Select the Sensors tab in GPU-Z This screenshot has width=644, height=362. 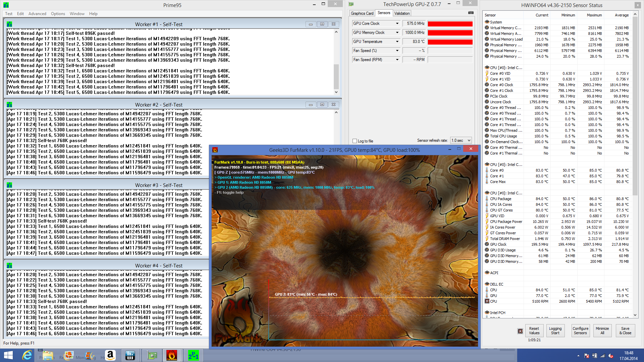click(384, 13)
